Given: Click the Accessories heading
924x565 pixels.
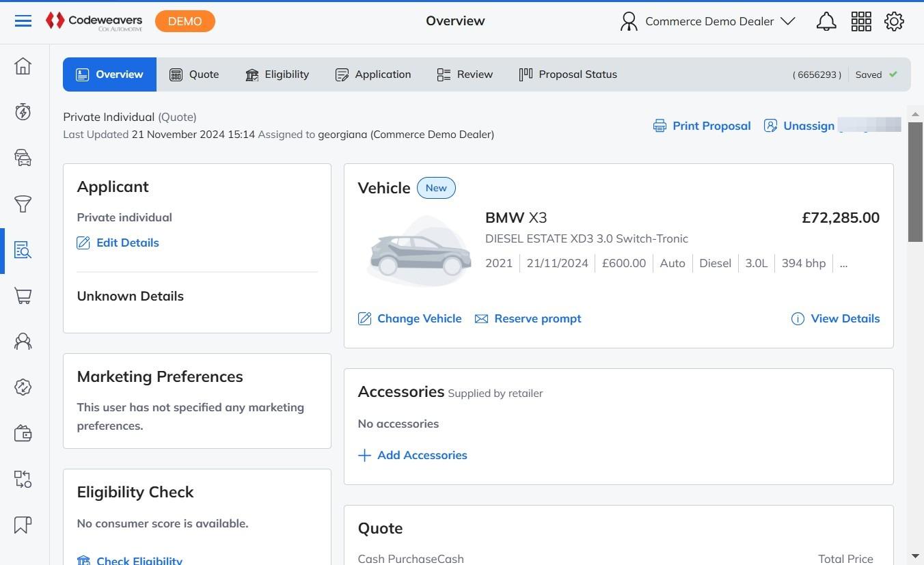Looking at the screenshot, I should tap(401, 392).
